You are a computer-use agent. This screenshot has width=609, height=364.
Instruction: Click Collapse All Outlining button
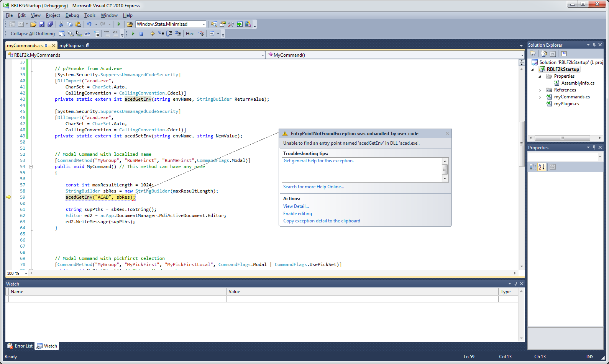33,34
